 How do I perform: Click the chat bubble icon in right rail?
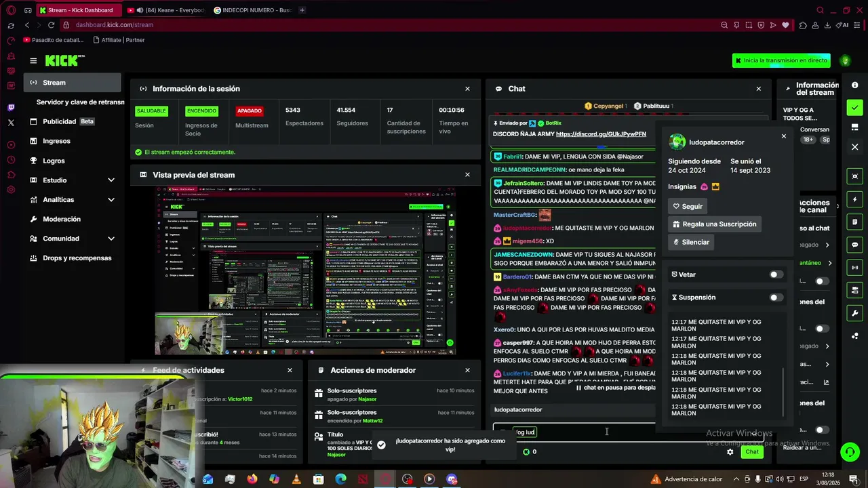[854, 245]
